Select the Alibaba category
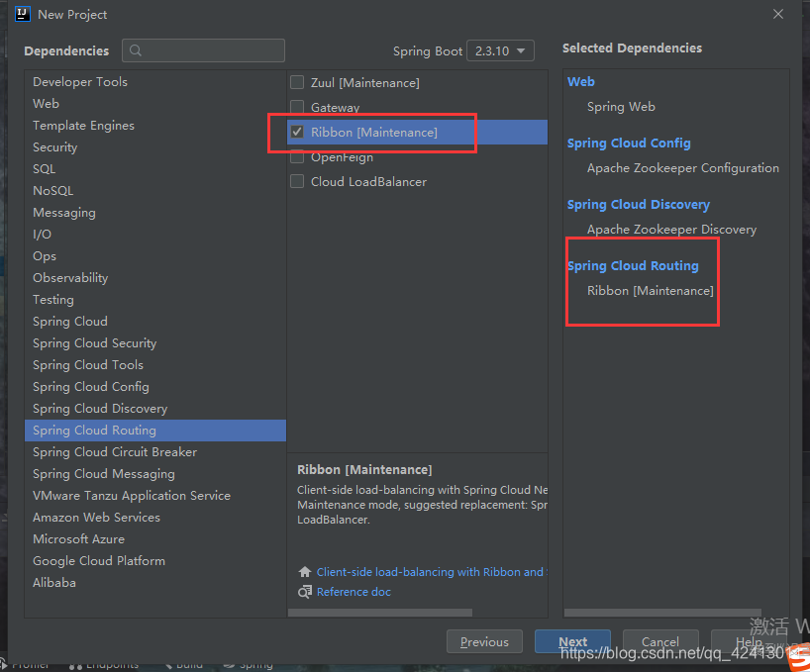The image size is (810, 672). pos(155,583)
